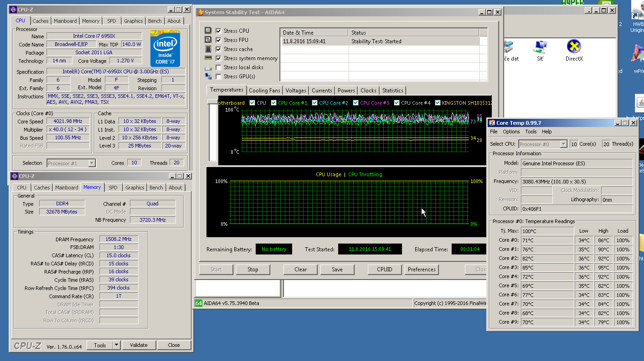Open Mainboard tab in upper CPU-Z window

point(65,21)
